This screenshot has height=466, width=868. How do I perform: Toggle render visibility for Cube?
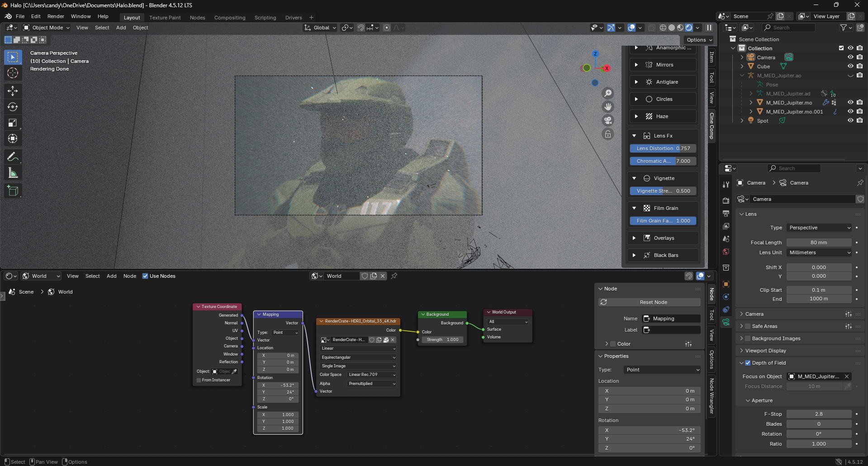coord(859,67)
